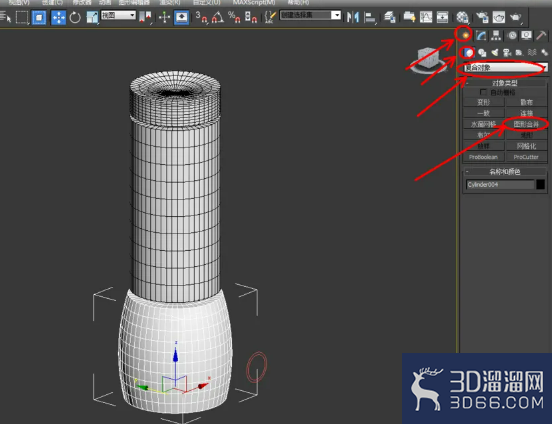Screen dimensions: 552x424
Task: Click the ProCutter button
Action: [526, 157]
